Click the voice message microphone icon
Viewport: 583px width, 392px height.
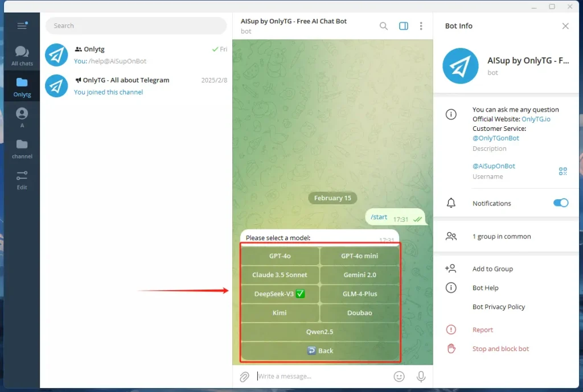[421, 376]
